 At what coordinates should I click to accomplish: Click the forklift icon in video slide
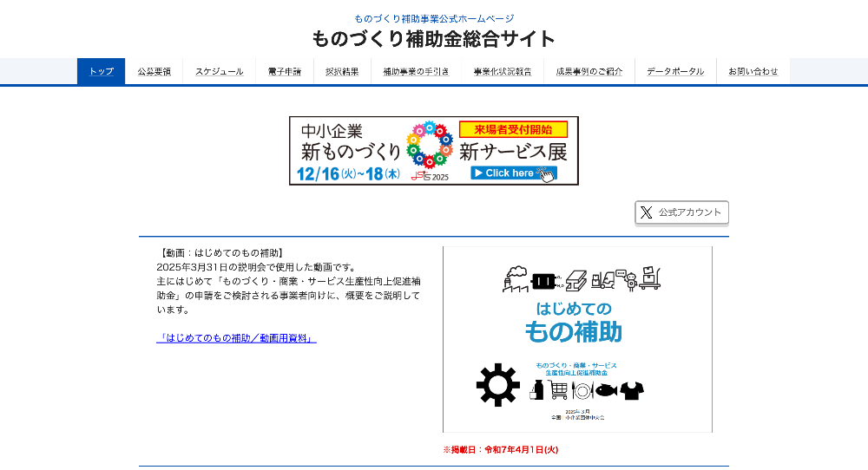click(x=602, y=279)
